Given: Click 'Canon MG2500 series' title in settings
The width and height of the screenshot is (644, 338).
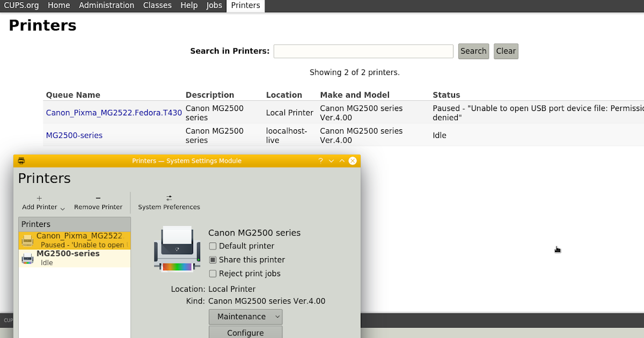Looking at the screenshot, I should [x=254, y=233].
